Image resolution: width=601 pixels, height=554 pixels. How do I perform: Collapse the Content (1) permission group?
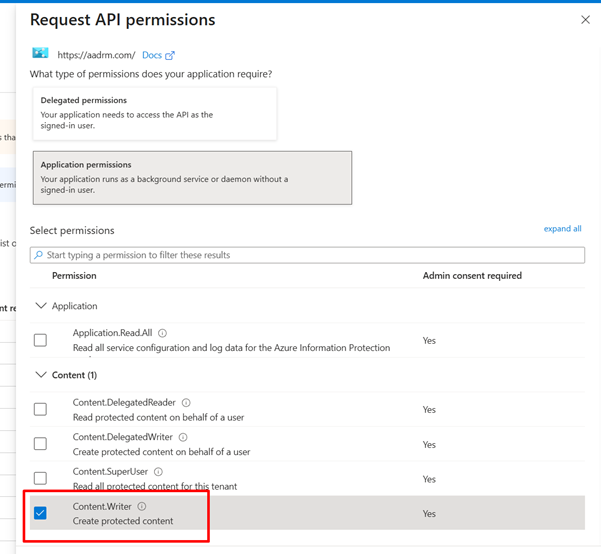coord(41,375)
